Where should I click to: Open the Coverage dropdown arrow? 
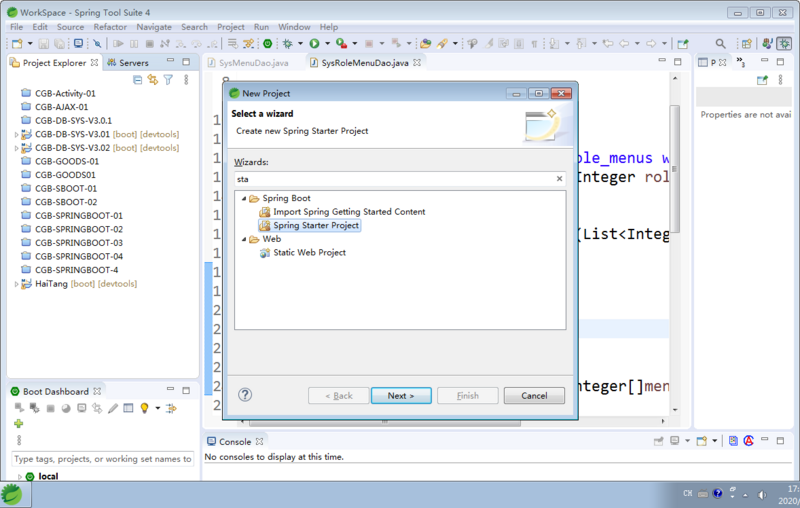[x=355, y=44]
